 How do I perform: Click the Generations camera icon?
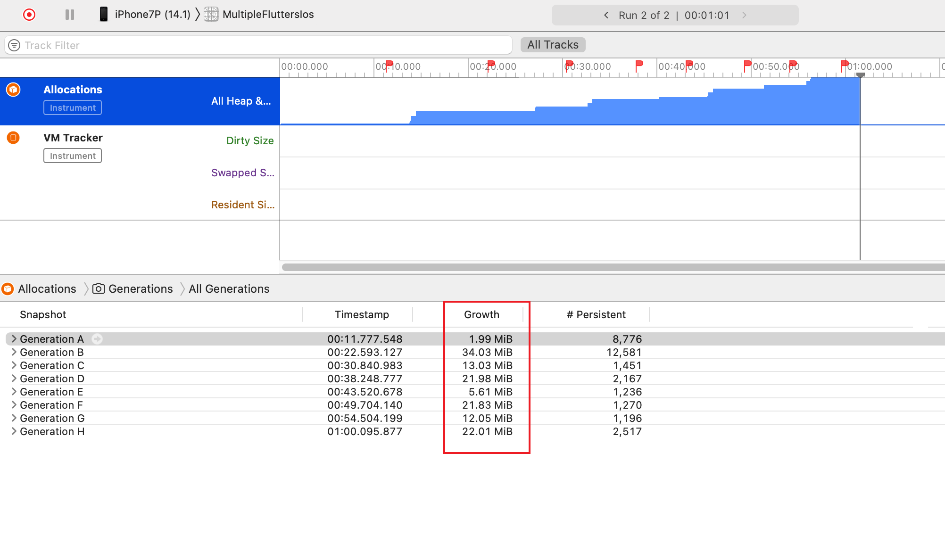tap(99, 288)
